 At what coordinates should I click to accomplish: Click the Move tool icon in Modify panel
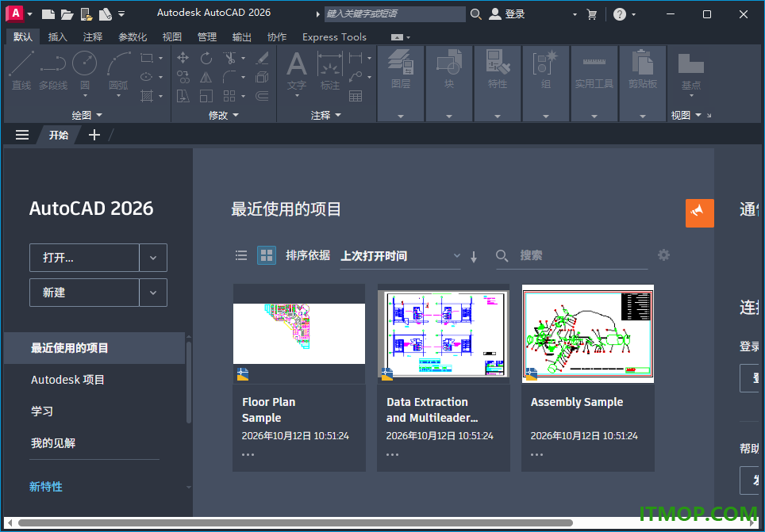[x=183, y=58]
